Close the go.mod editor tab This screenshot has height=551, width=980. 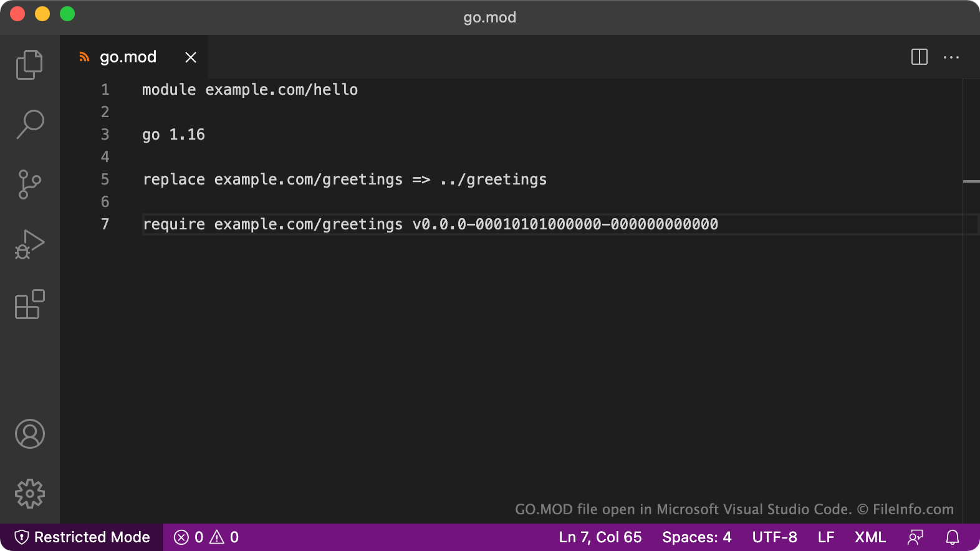coord(191,57)
